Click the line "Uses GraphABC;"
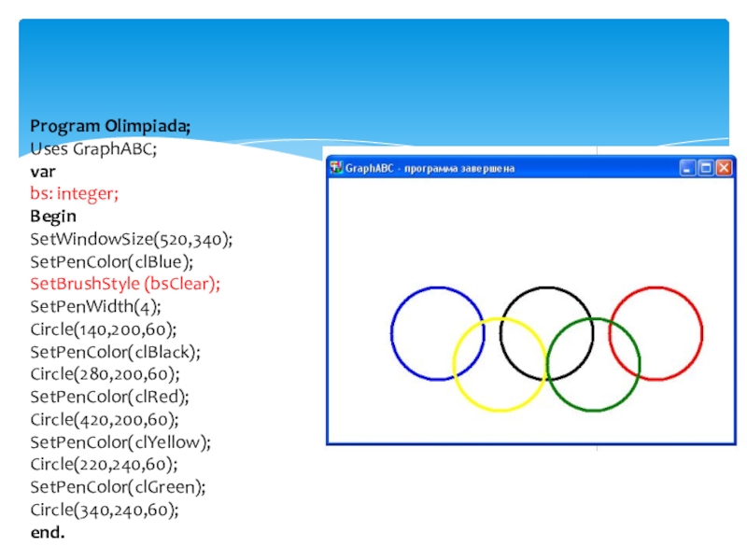 [93, 149]
